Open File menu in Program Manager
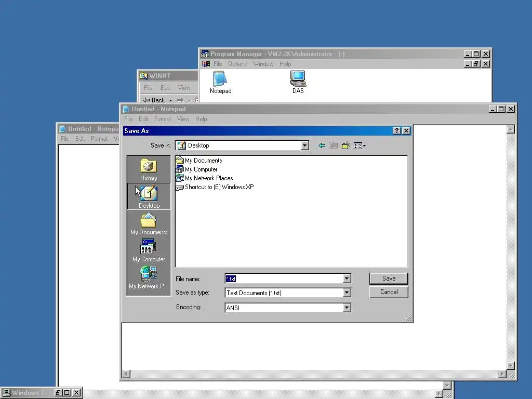 tap(218, 64)
